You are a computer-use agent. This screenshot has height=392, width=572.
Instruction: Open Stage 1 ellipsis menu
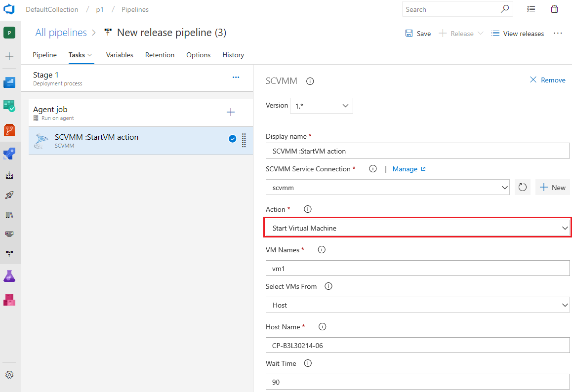236,78
